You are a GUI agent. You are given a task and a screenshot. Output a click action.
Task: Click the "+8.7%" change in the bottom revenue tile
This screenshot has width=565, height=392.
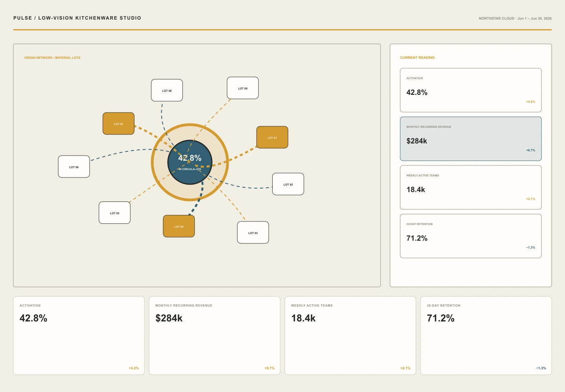(270, 368)
